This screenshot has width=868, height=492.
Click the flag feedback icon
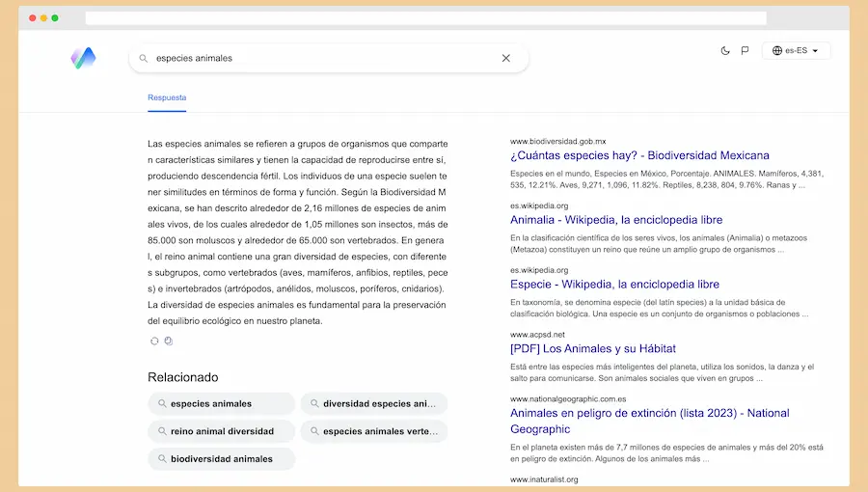coord(745,51)
